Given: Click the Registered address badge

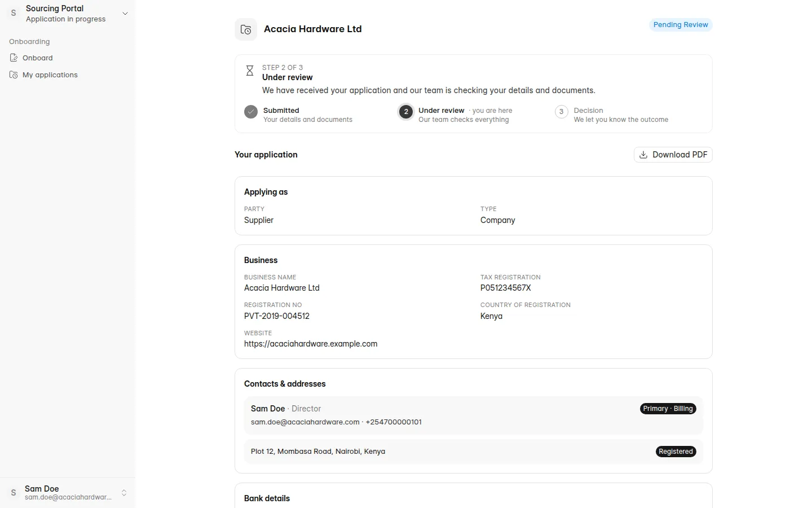Looking at the screenshot, I should point(676,452).
